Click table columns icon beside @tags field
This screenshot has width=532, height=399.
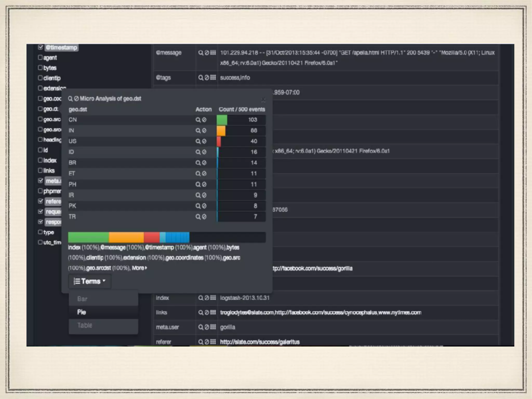213,77
